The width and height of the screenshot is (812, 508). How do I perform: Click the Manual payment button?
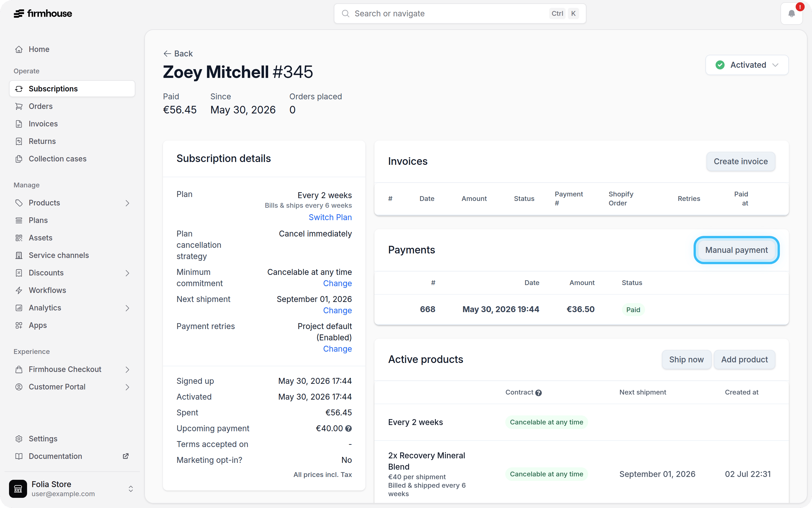click(x=736, y=250)
